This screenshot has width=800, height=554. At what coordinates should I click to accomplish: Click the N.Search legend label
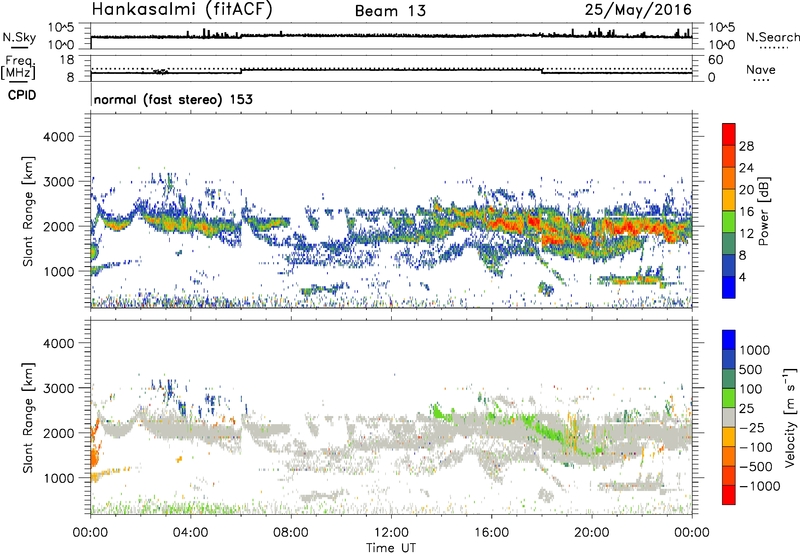tap(772, 37)
